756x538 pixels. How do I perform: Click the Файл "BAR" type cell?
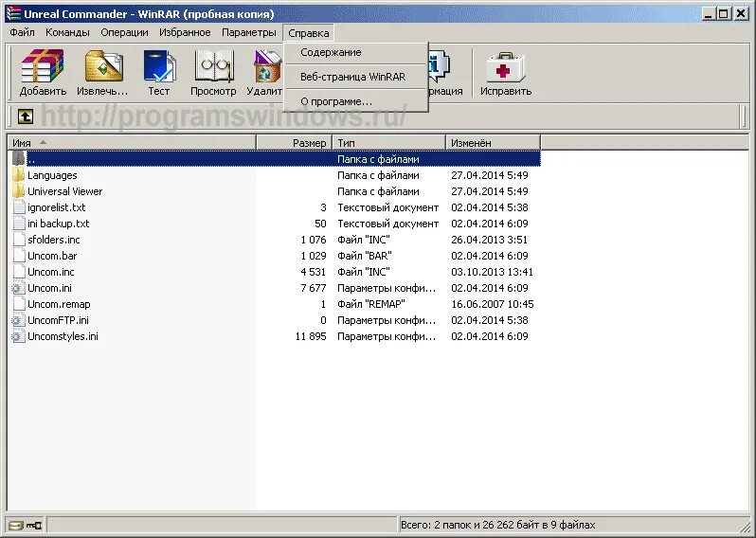pos(365,256)
